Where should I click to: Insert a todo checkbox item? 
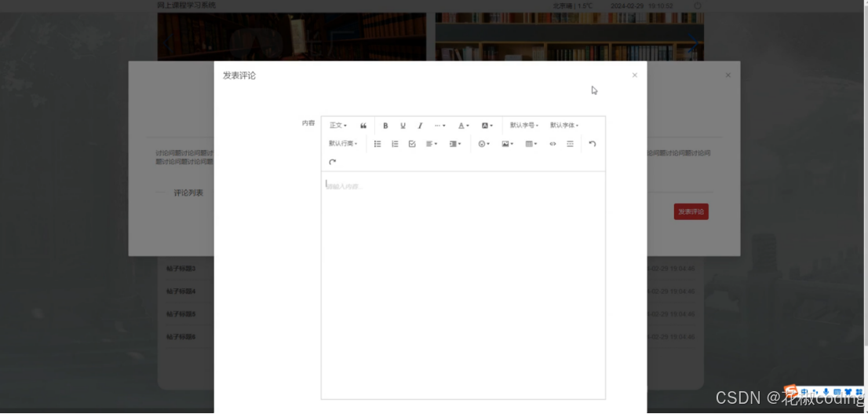coord(412,144)
